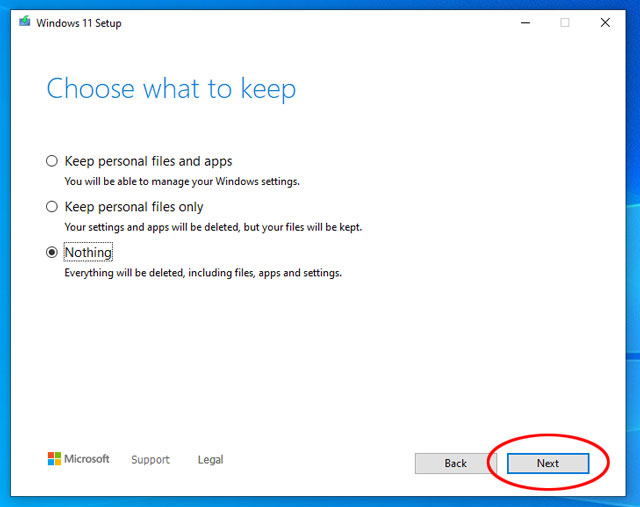Image resolution: width=640 pixels, height=507 pixels.
Task: Minimize the Windows 11 Setup window
Action: pyautogui.click(x=525, y=22)
